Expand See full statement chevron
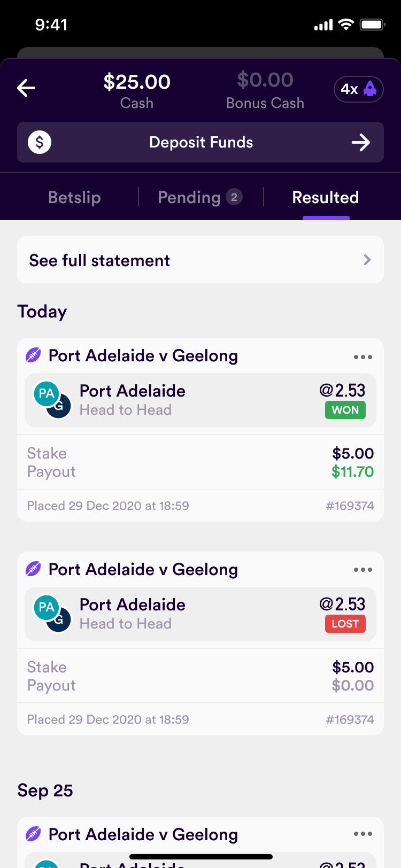 click(x=367, y=260)
